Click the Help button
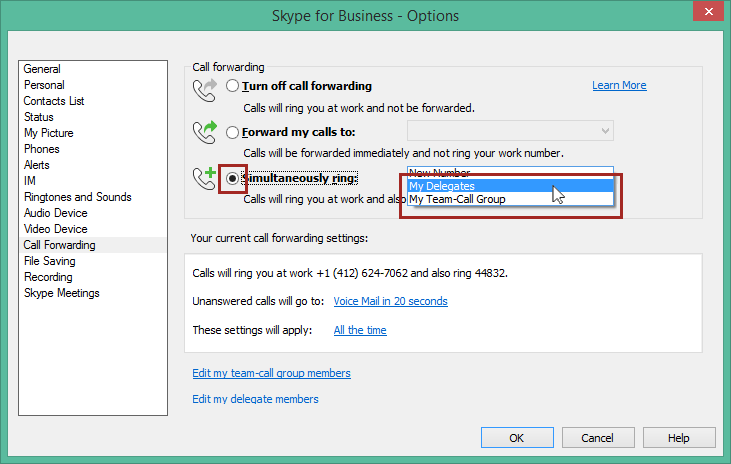 (679, 438)
